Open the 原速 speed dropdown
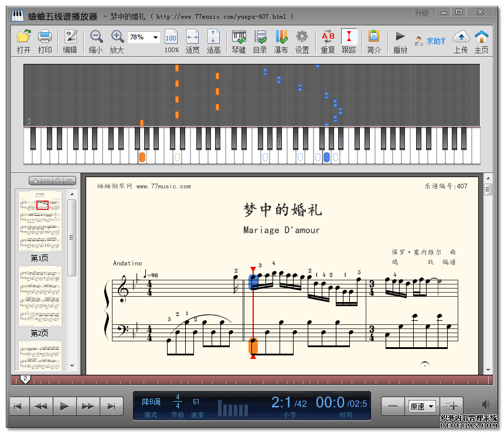 pos(423,406)
